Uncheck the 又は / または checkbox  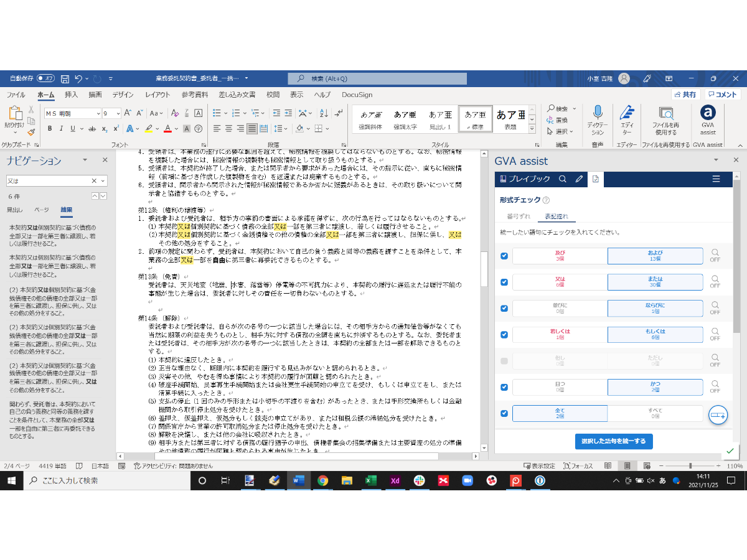tap(504, 282)
